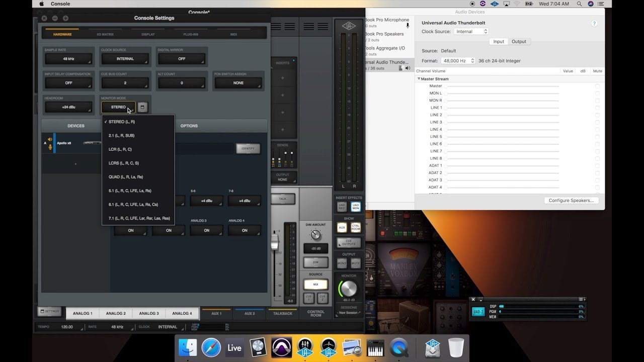Screen dimensions: 644x362
Task: Click the Apollo x8 device thumbnail
Action: (92, 143)
